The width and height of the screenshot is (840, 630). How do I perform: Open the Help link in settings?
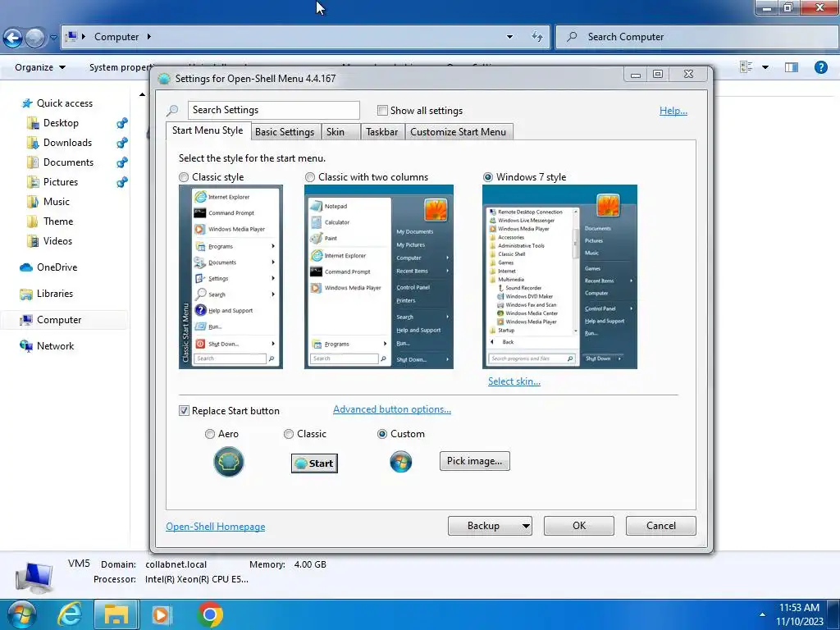point(673,111)
